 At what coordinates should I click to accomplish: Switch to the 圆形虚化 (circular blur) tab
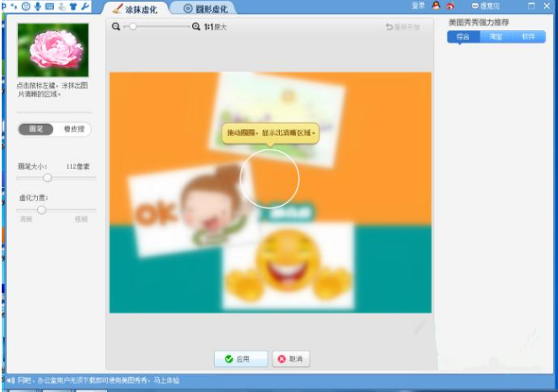pos(206,8)
